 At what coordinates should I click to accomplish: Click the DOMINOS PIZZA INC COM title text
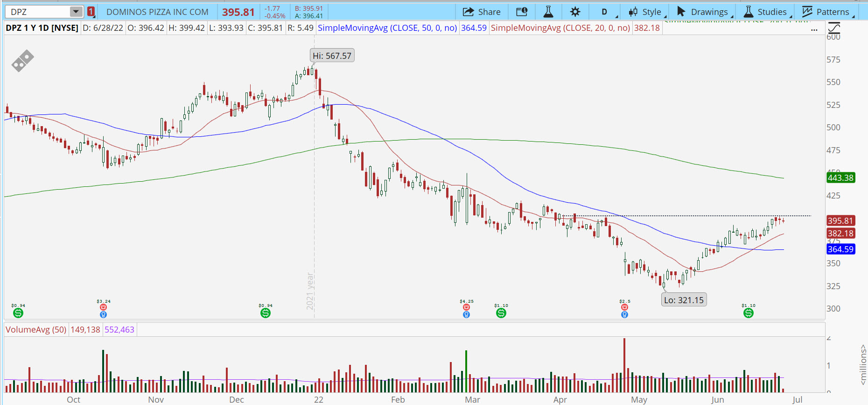[157, 12]
